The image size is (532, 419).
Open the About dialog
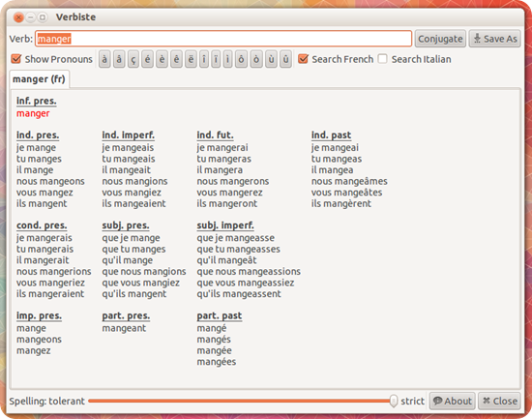tap(453, 401)
